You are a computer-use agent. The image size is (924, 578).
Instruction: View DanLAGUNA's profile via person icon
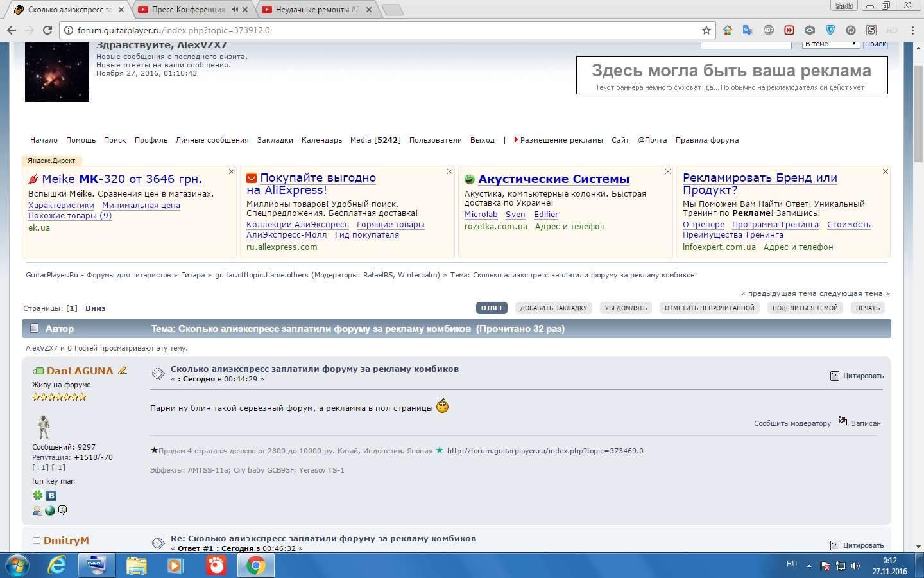(x=37, y=511)
